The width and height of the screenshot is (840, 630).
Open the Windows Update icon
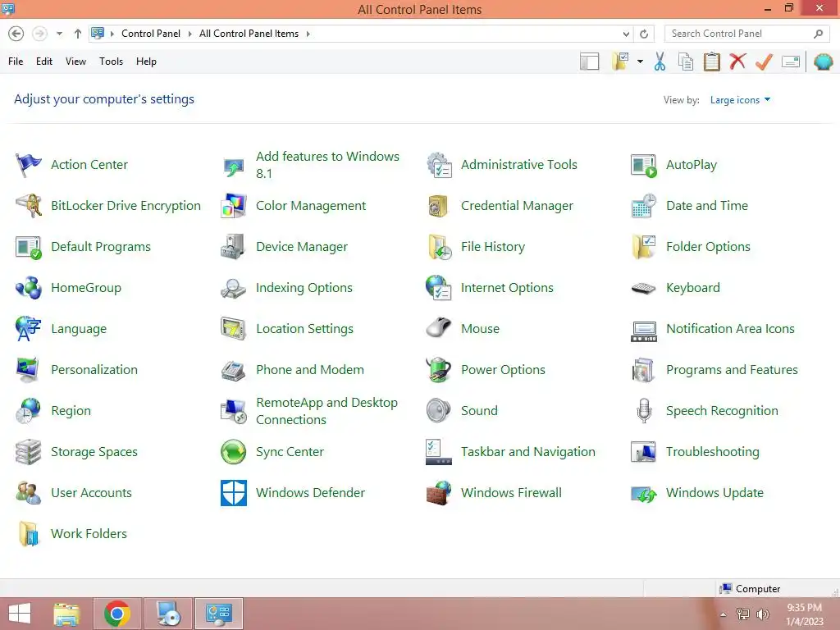644,493
